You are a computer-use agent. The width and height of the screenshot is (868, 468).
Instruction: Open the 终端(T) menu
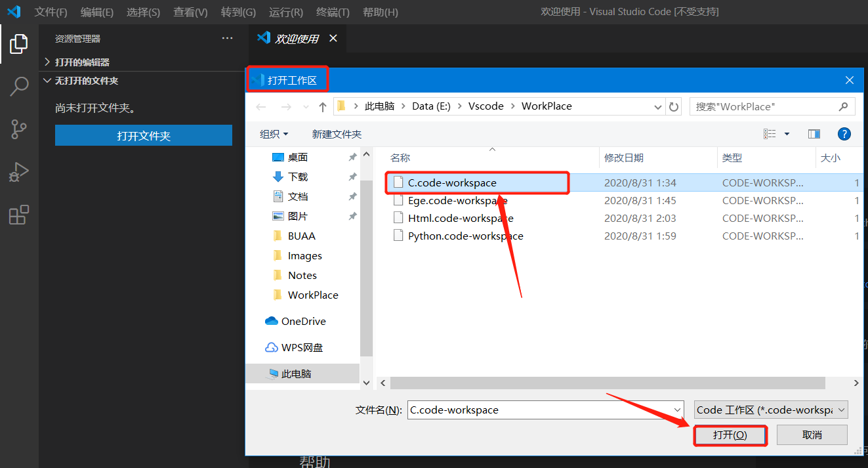(x=333, y=12)
